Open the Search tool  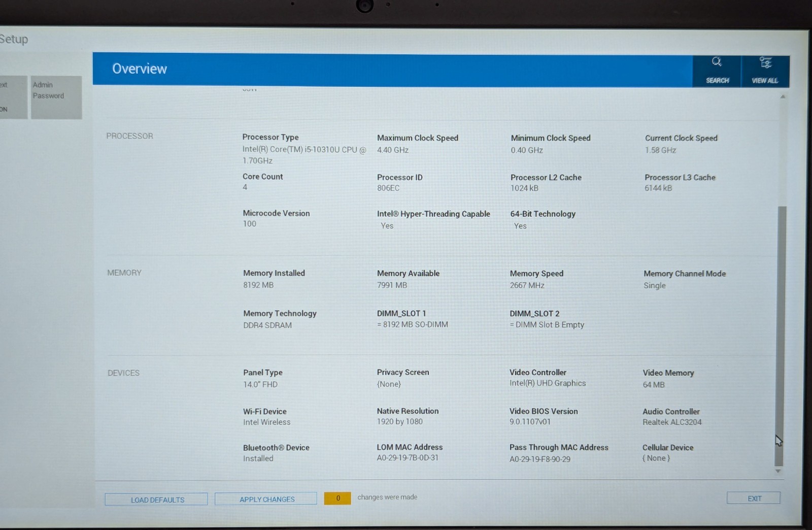(717, 71)
